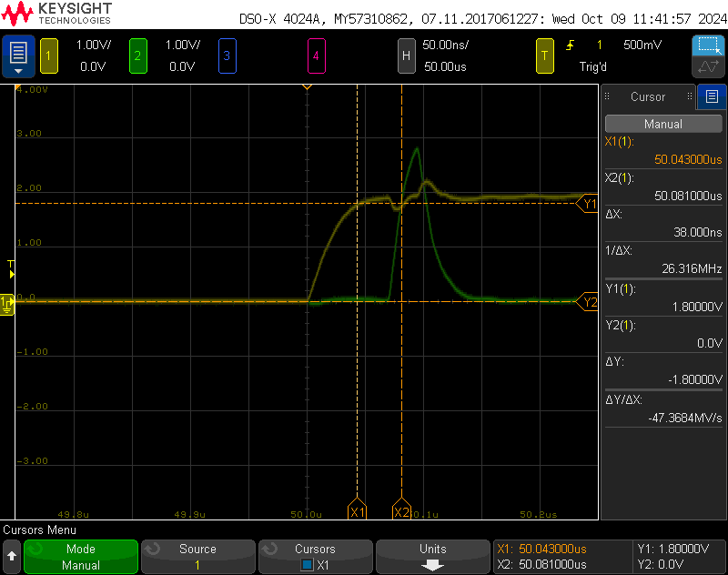Image resolution: width=728 pixels, height=575 pixels.
Task: Enable channel 4 from the status bar
Action: coord(317,55)
